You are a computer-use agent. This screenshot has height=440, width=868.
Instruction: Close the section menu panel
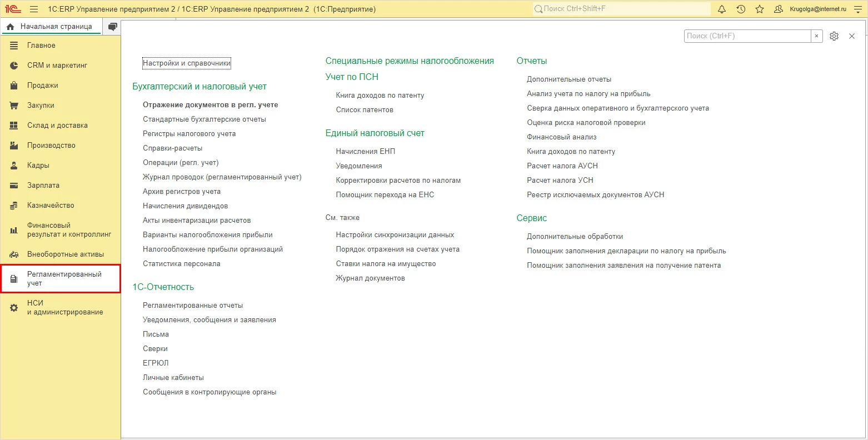852,36
